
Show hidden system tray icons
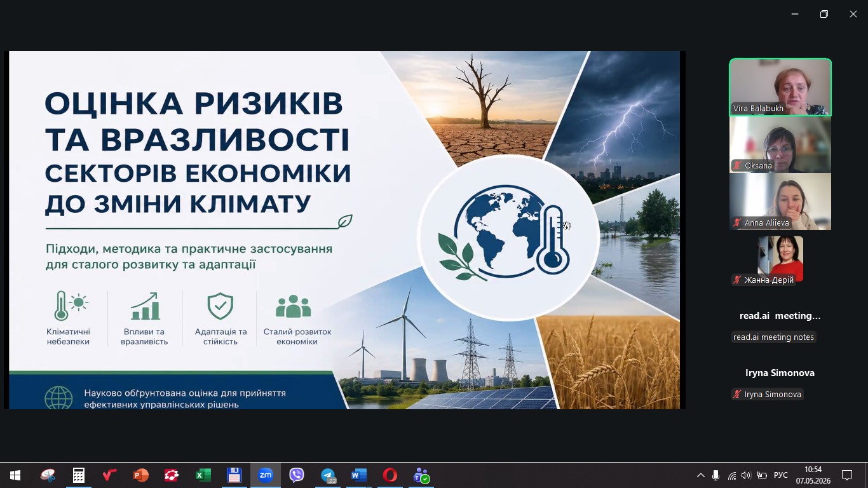point(701,475)
